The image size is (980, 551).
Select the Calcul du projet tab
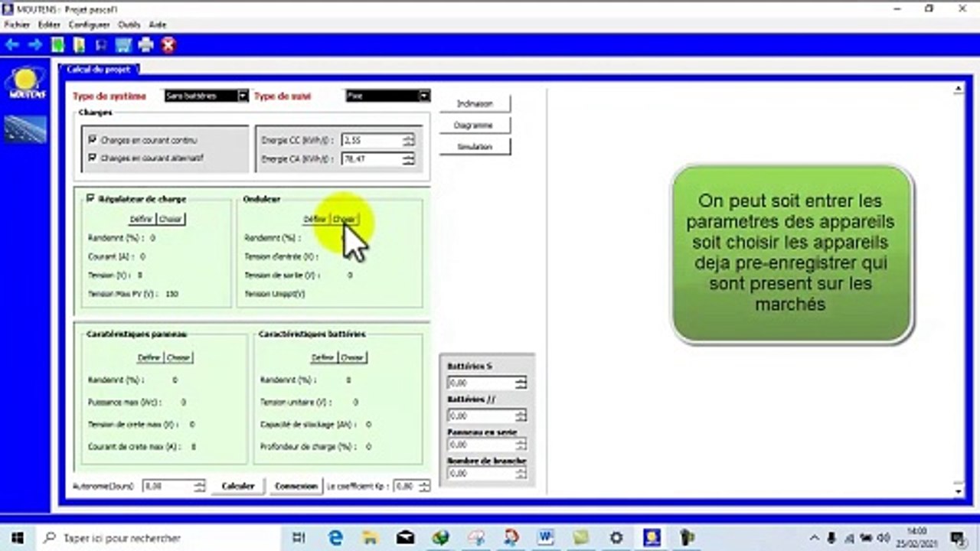99,69
